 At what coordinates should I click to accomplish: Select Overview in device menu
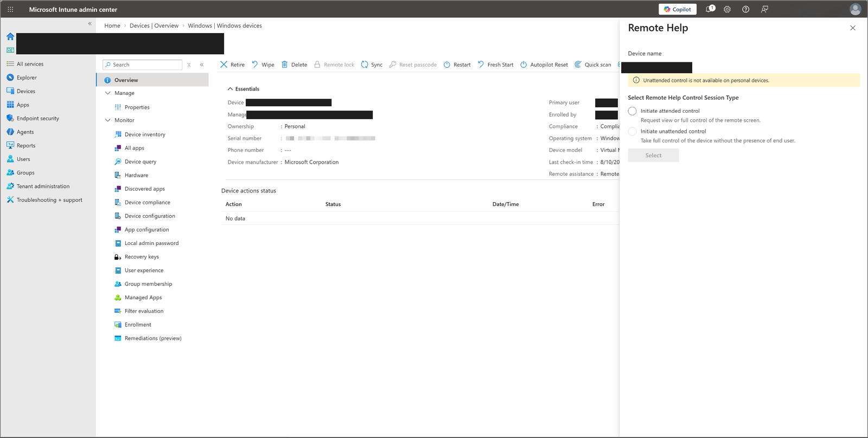pyautogui.click(x=152, y=80)
